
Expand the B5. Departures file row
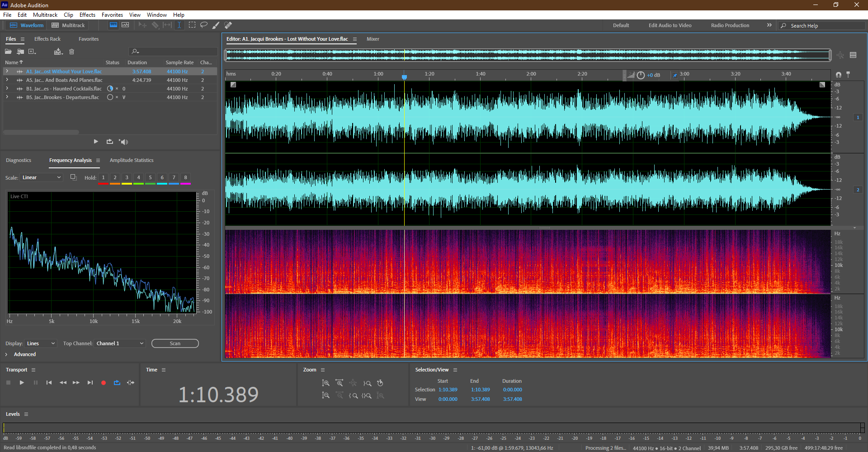7,97
